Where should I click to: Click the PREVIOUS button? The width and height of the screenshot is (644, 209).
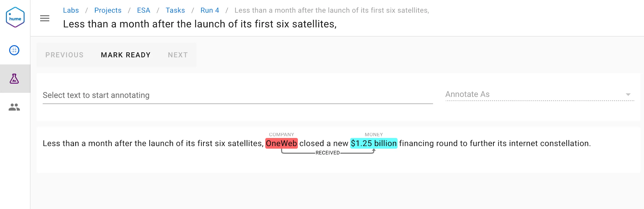coord(64,55)
